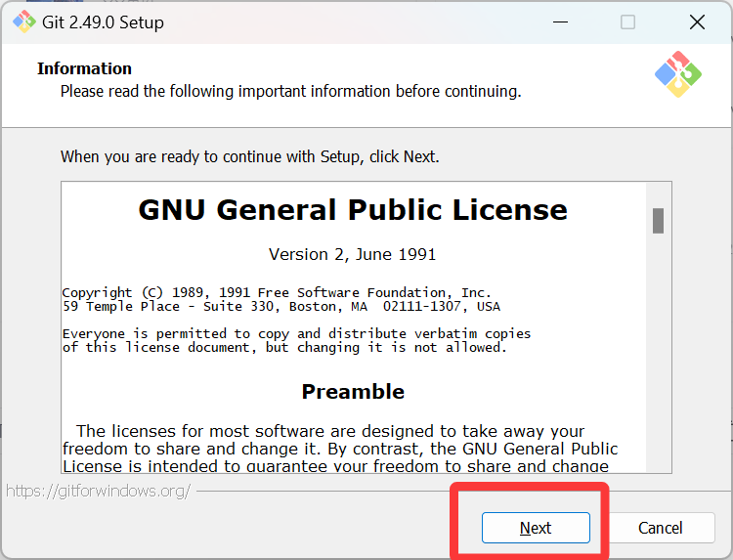The width and height of the screenshot is (733, 560).
Task: Click the "When you are ready" instruction text
Action: point(250,156)
